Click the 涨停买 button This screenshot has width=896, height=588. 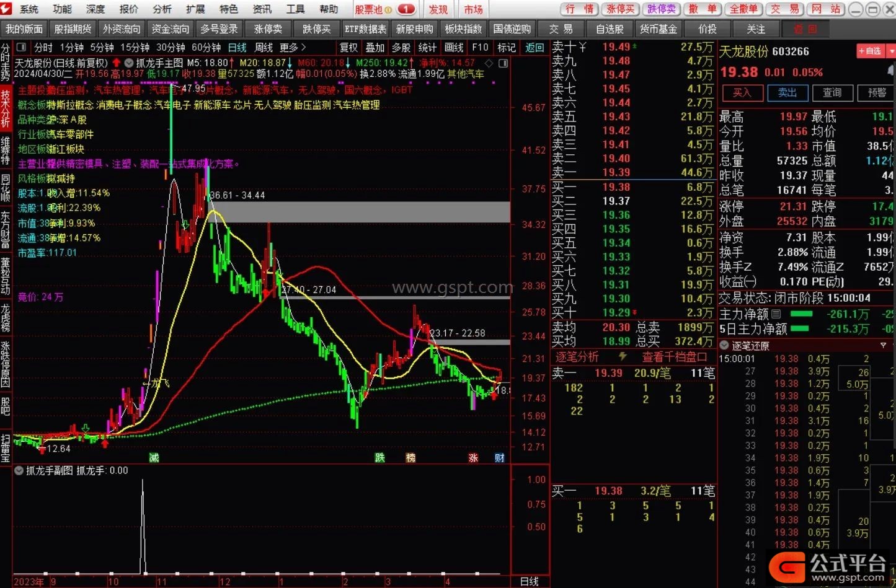pyautogui.click(x=621, y=9)
